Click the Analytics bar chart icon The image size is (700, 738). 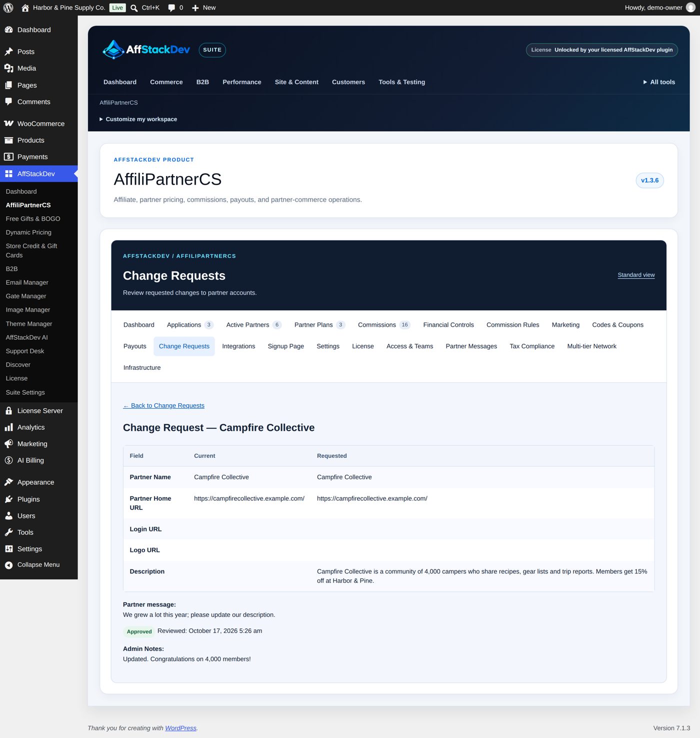(8, 427)
